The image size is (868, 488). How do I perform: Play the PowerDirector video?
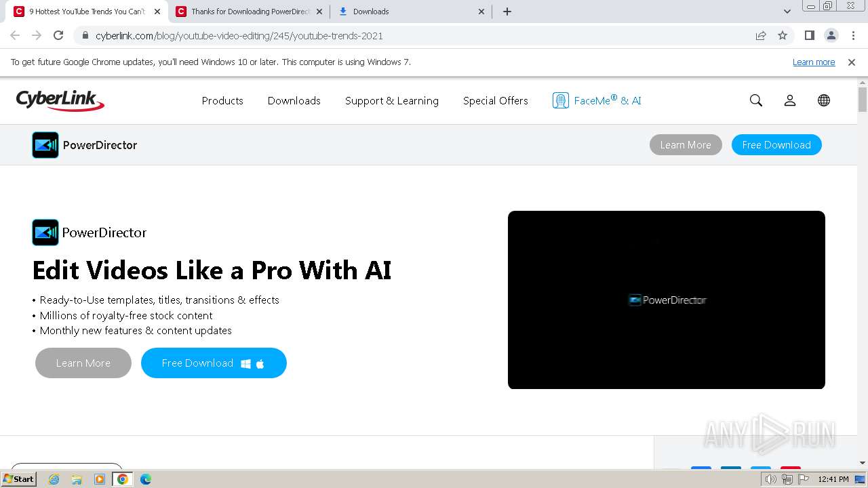(x=667, y=300)
